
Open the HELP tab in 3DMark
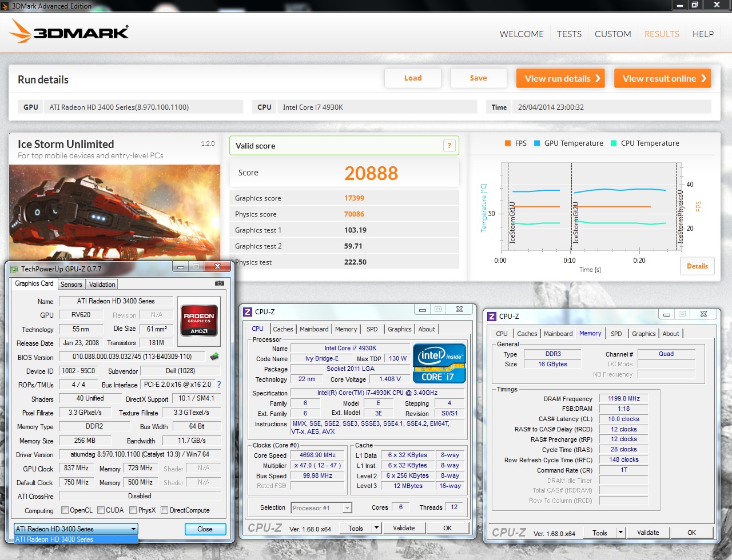(x=703, y=34)
